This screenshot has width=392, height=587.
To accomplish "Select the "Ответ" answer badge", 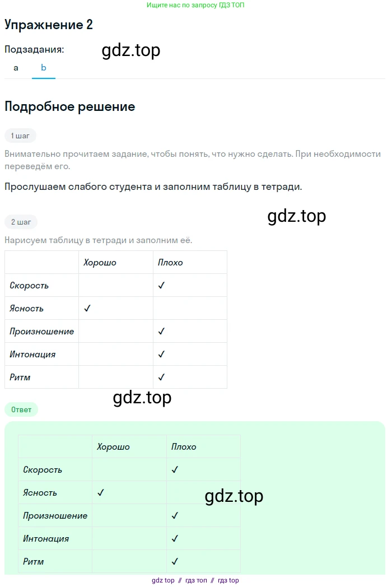I will click(21, 409).
